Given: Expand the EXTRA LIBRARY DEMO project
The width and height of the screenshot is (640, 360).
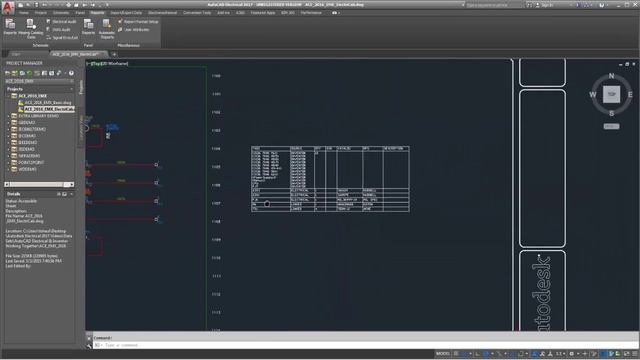Looking at the screenshot, I should click(x=9, y=116).
